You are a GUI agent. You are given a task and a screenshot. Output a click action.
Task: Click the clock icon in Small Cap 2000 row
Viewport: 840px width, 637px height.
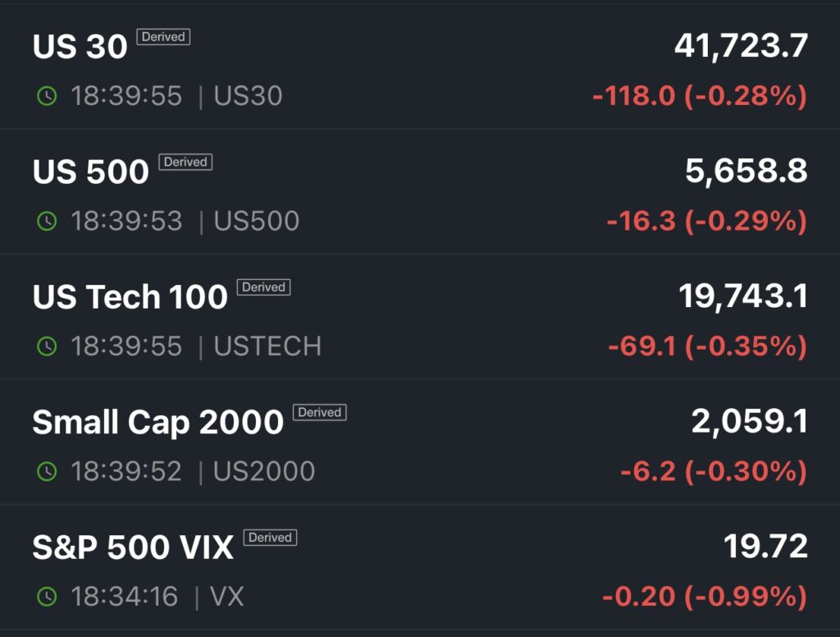47,471
